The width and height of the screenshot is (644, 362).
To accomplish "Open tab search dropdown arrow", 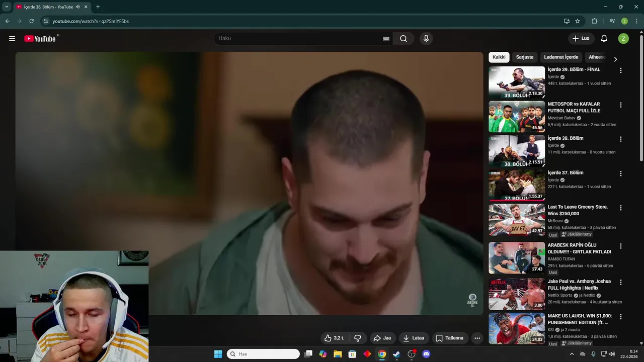I will pos(7,7).
